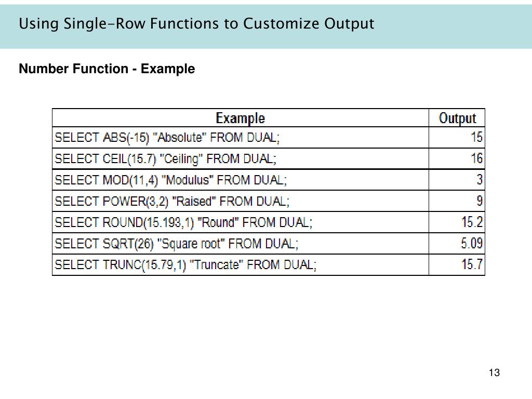Click the output value 5.09 in the SQRT row
The width and height of the screenshot is (532, 399).
tap(472, 243)
